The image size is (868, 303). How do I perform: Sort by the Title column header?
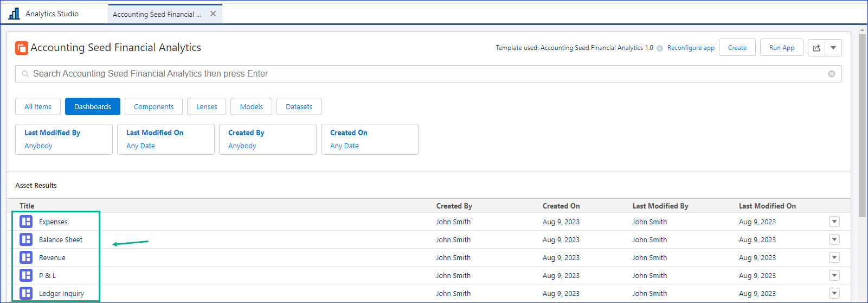tap(27, 206)
